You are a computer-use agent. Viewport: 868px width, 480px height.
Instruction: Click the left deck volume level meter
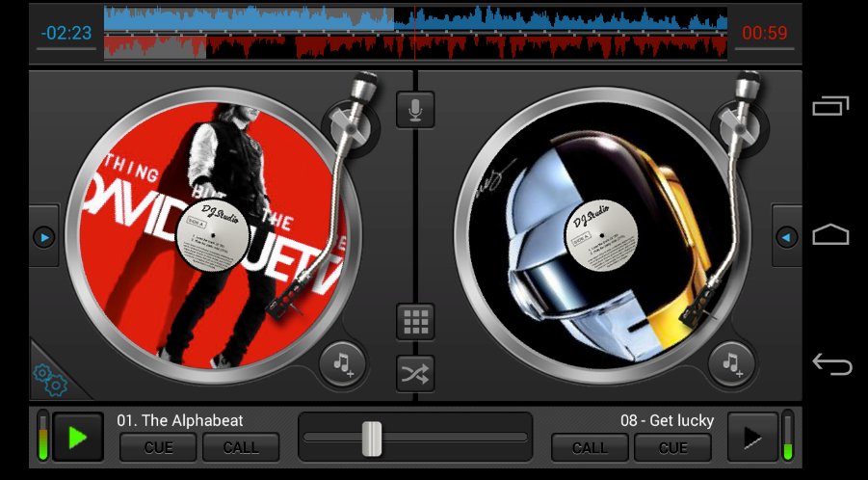[42, 436]
